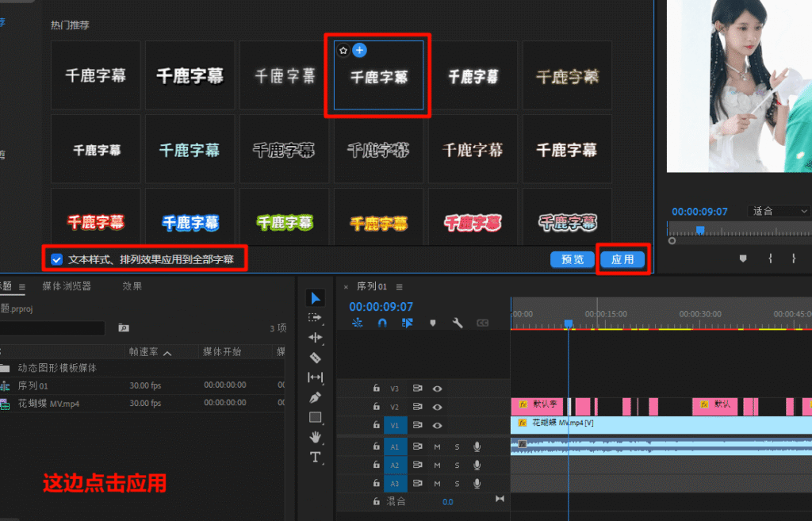The image size is (812, 521).
Task: Open the 序列01 panel menu
Action: pyautogui.click(x=400, y=286)
